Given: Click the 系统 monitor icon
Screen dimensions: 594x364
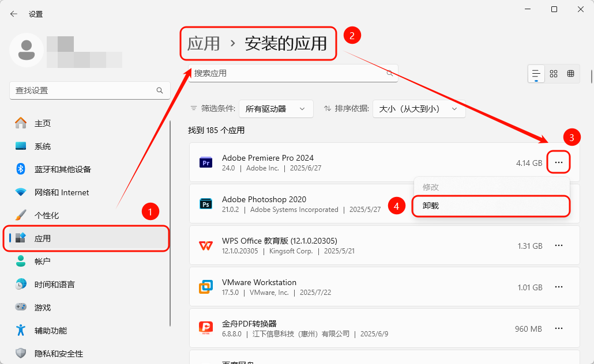Looking at the screenshot, I should point(21,146).
